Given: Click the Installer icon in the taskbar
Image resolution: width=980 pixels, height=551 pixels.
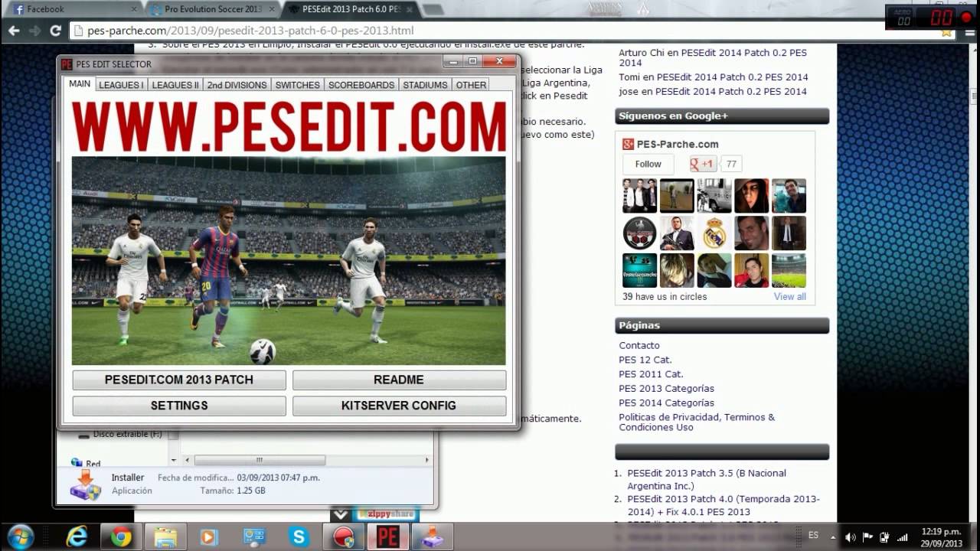Looking at the screenshot, I should click(432, 537).
